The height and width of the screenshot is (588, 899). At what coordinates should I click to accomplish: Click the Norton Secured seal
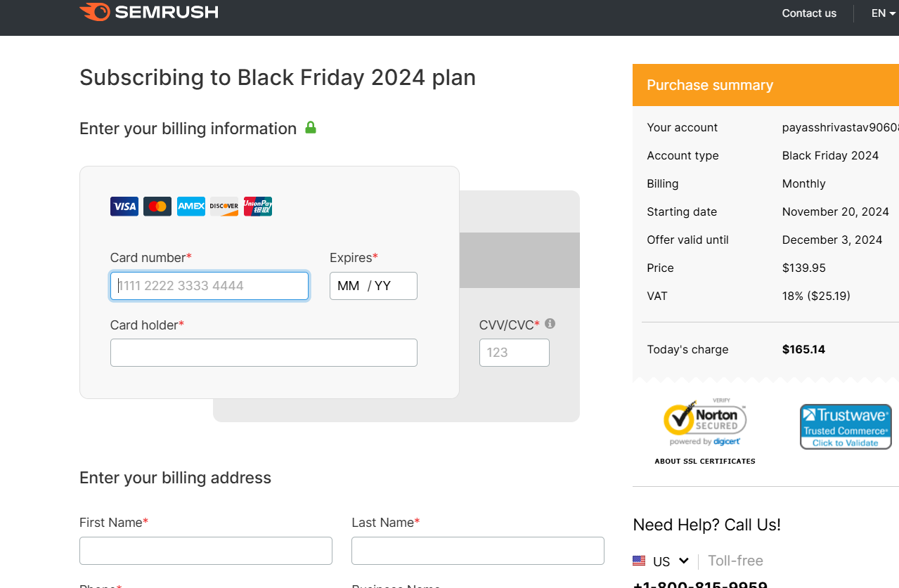click(x=705, y=422)
